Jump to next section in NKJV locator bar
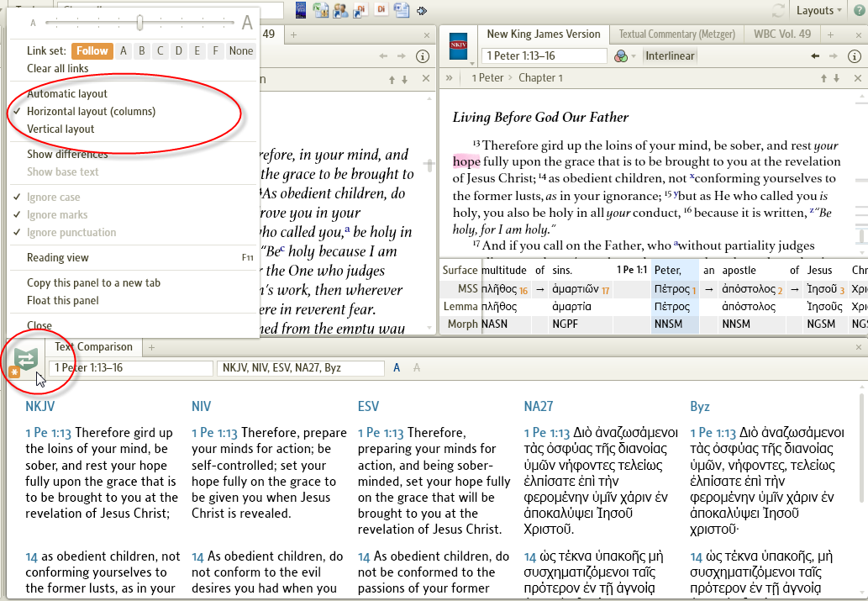 (x=836, y=79)
